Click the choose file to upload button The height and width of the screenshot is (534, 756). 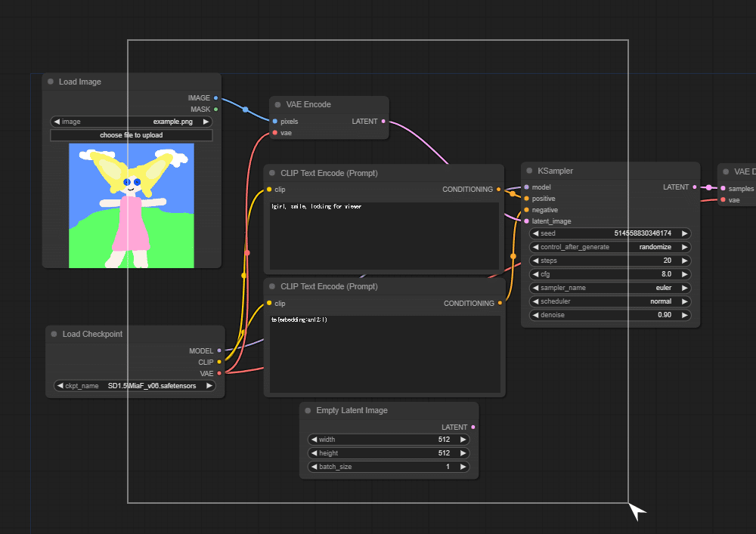coord(131,135)
